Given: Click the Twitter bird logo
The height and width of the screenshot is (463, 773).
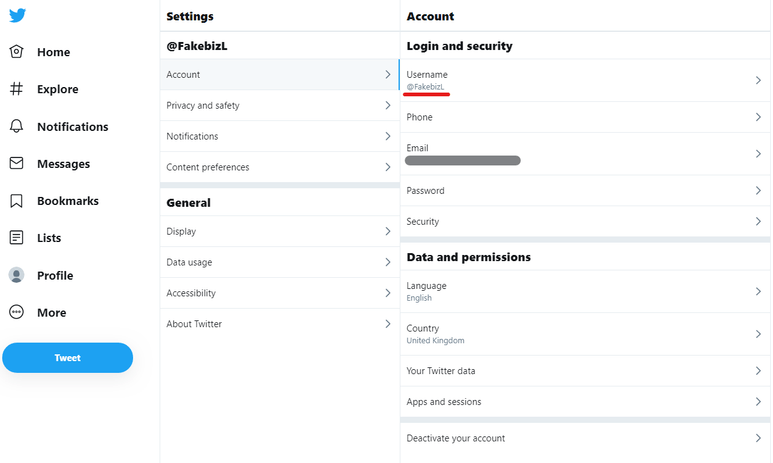Looking at the screenshot, I should point(17,15).
